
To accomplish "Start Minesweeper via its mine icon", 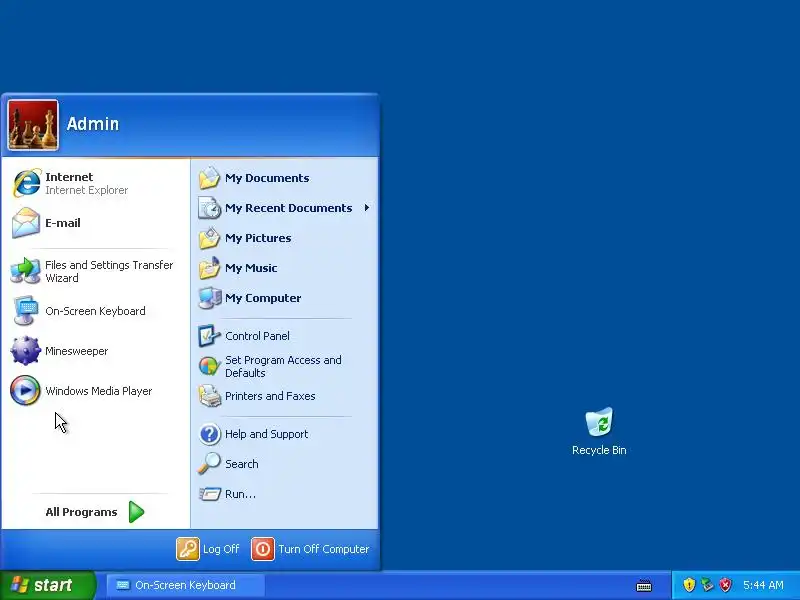I will point(26,351).
